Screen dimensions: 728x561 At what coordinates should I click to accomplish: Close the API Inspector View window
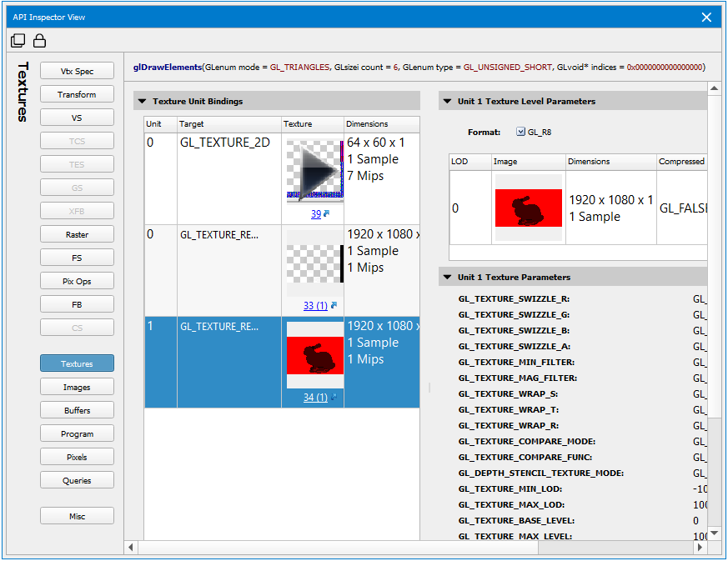(706, 17)
